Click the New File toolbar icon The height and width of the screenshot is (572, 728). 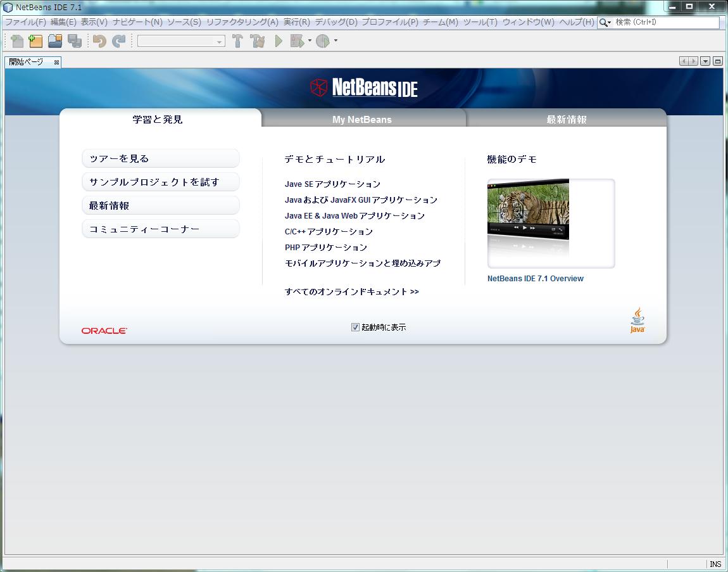[x=16, y=41]
